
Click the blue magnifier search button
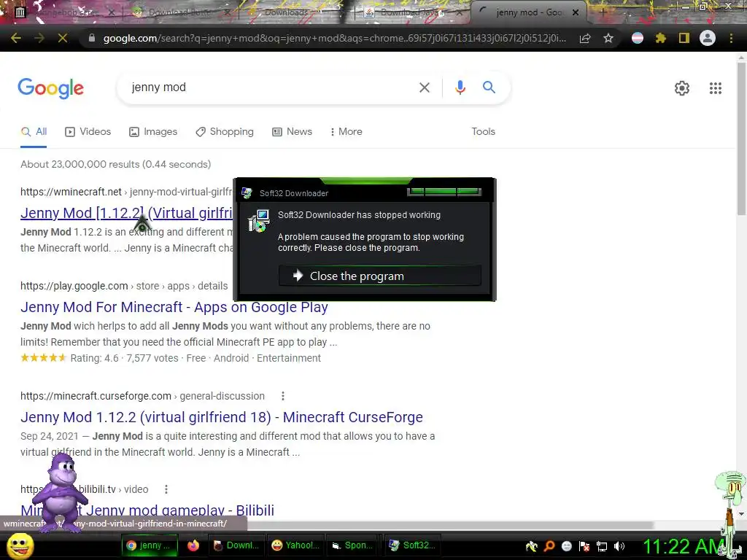coord(489,87)
